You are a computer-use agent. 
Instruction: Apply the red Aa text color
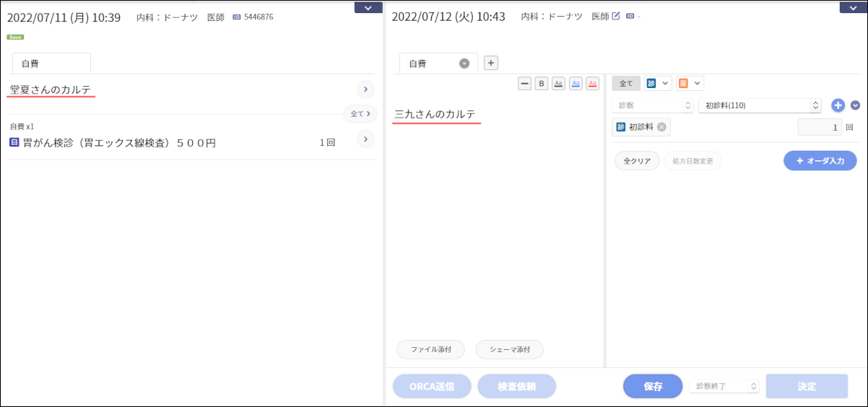tap(592, 84)
